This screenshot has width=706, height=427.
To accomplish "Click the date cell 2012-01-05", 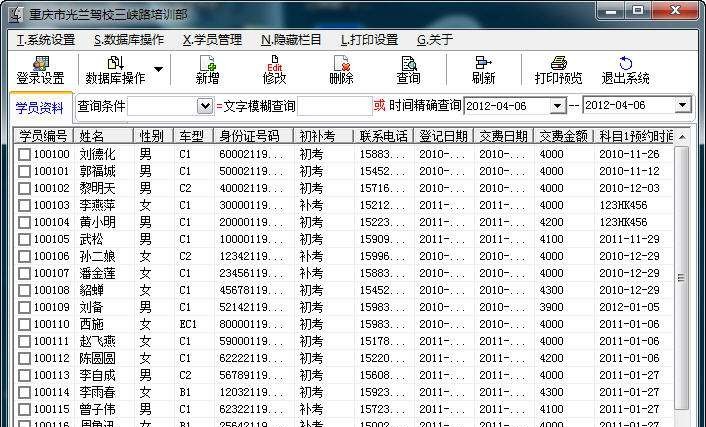I will (x=629, y=308).
